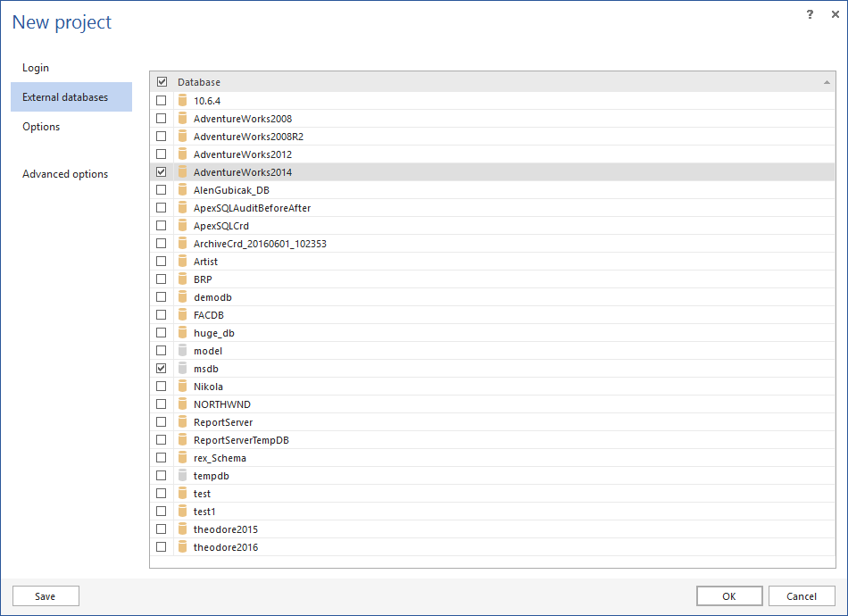Switch to External databases page
This screenshot has height=616, width=848.
tap(71, 96)
